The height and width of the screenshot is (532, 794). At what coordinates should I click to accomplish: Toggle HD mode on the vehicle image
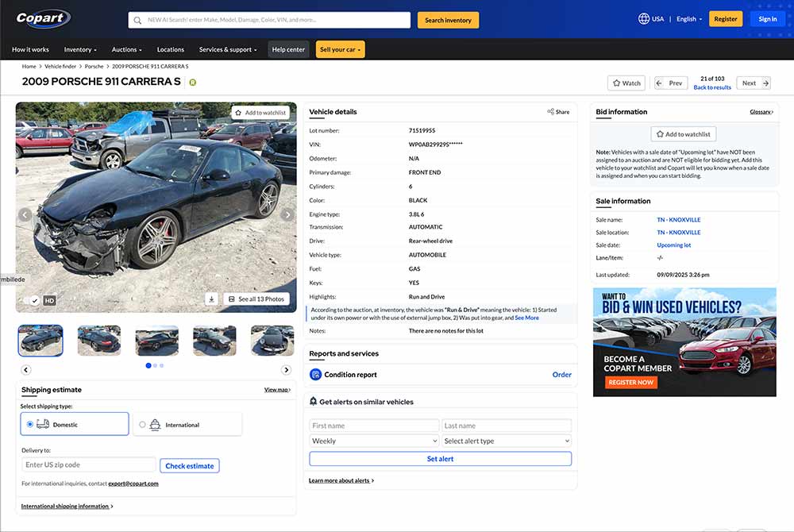click(48, 300)
